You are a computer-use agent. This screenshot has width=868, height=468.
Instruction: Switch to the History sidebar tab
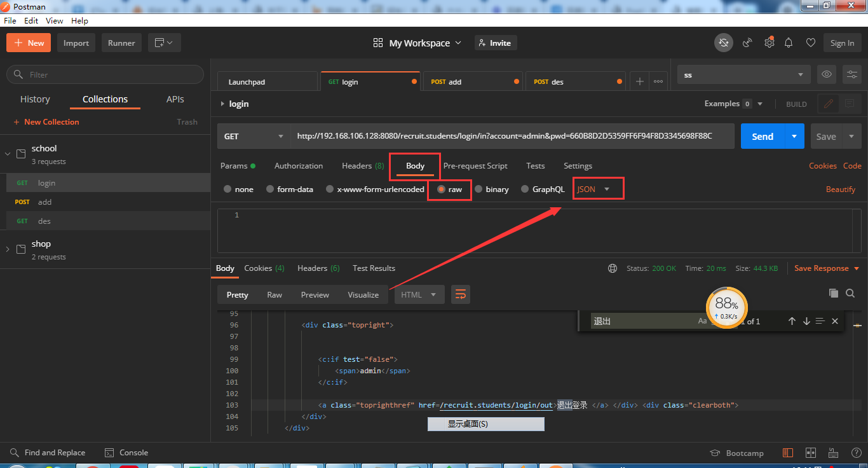pyautogui.click(x=35, y=99)
